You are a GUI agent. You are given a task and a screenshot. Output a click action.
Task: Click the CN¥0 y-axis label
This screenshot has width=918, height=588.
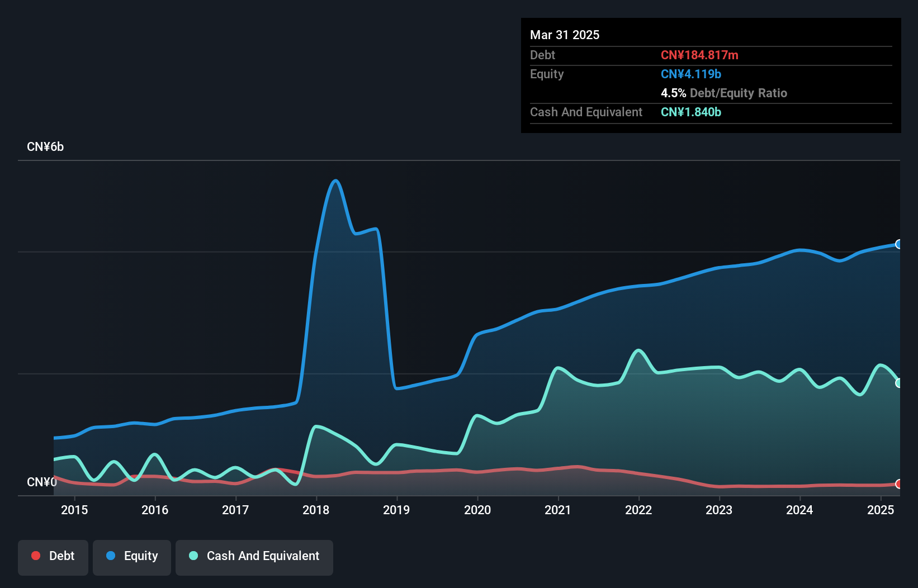pyautogui.click(x=42, y=482)
